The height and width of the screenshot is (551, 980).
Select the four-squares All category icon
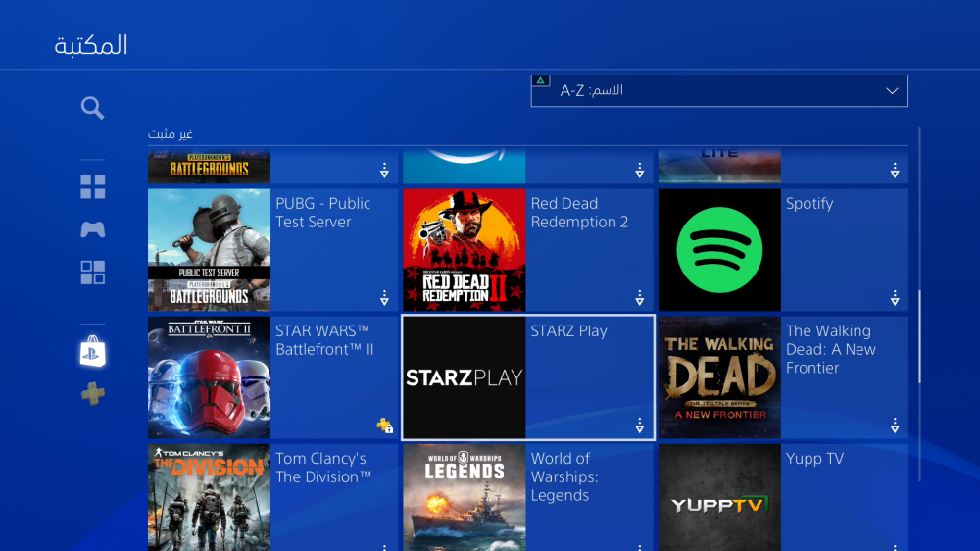[92, 186]
